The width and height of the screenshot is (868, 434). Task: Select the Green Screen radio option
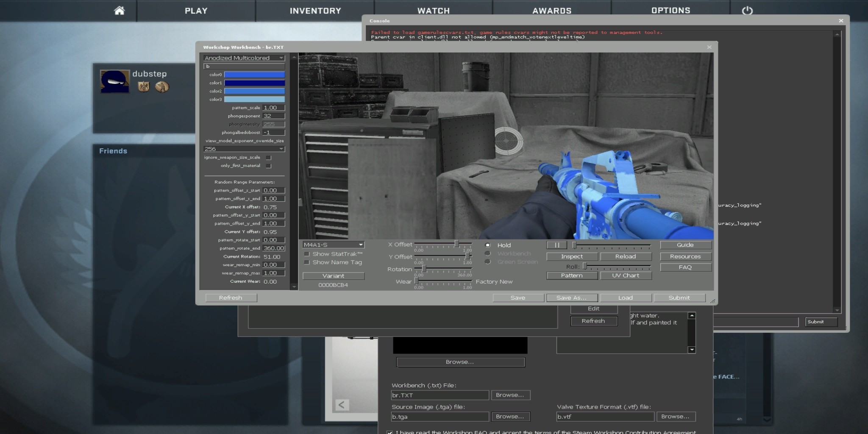(x=488, y=262)
